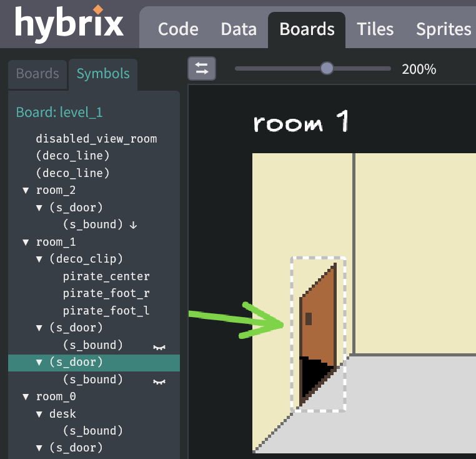Click the swap arrows toolbar button
Image resolution: width=476 pixels, height=459 pixels.
click(x=202, y=68)
